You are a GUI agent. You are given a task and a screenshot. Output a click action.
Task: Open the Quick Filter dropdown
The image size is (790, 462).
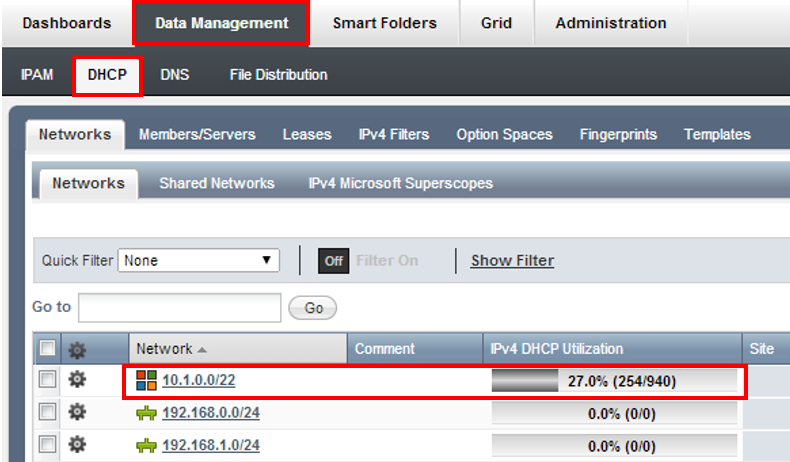tap(199, 260)
